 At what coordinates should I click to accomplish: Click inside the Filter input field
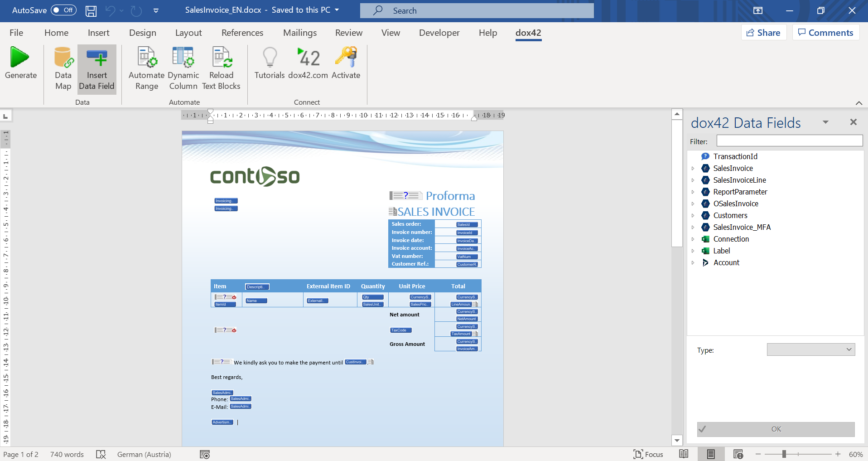click(x=789, y=141)
